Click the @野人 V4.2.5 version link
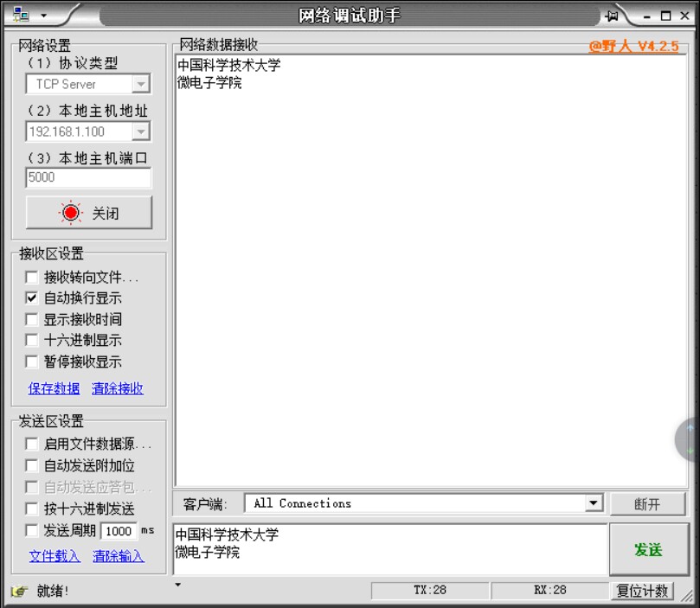This screenshot has width=700, height=608. pyautogui.click(x=633, y=46)
